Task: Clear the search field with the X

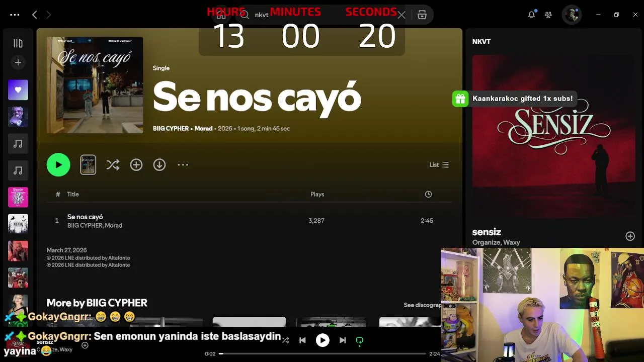Action: 401,15
